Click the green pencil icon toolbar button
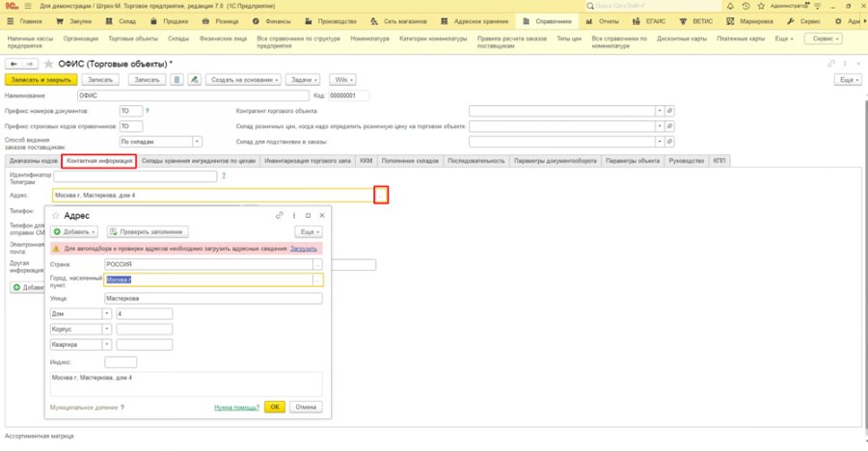Viewport: 868px width, 452px height. pyautogui.click(x=194, y=80)
